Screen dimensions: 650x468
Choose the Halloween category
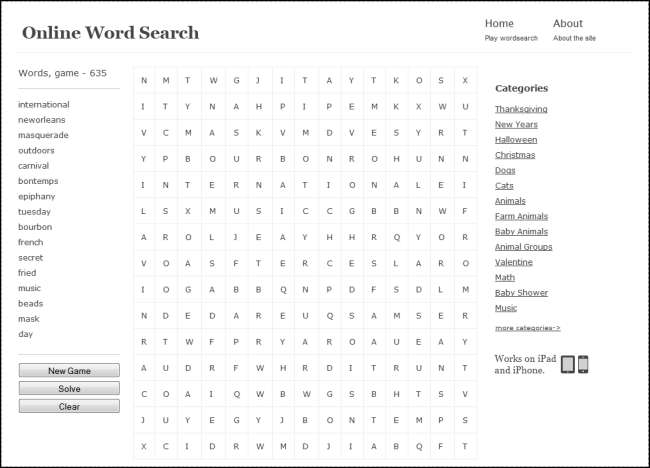(x=516, y=140)
